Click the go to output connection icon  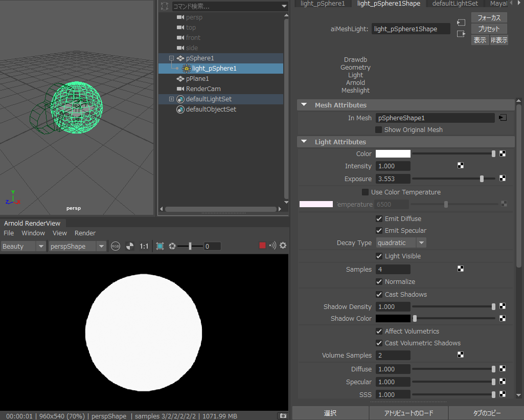coord(461,34)
